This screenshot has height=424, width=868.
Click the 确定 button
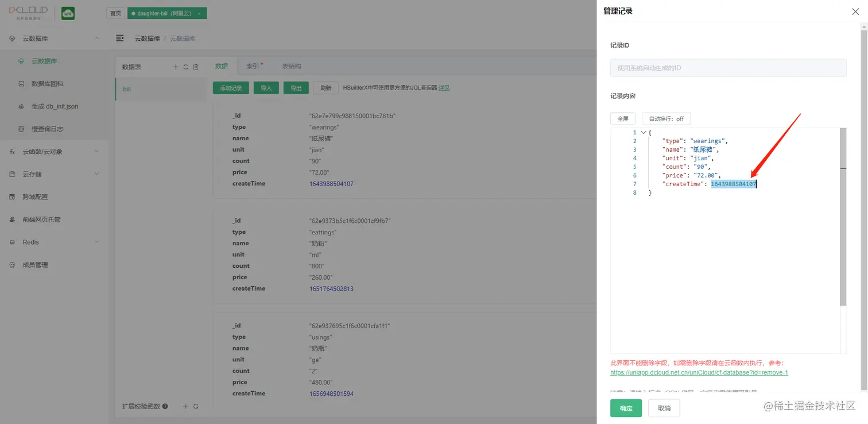coord(626,408)
